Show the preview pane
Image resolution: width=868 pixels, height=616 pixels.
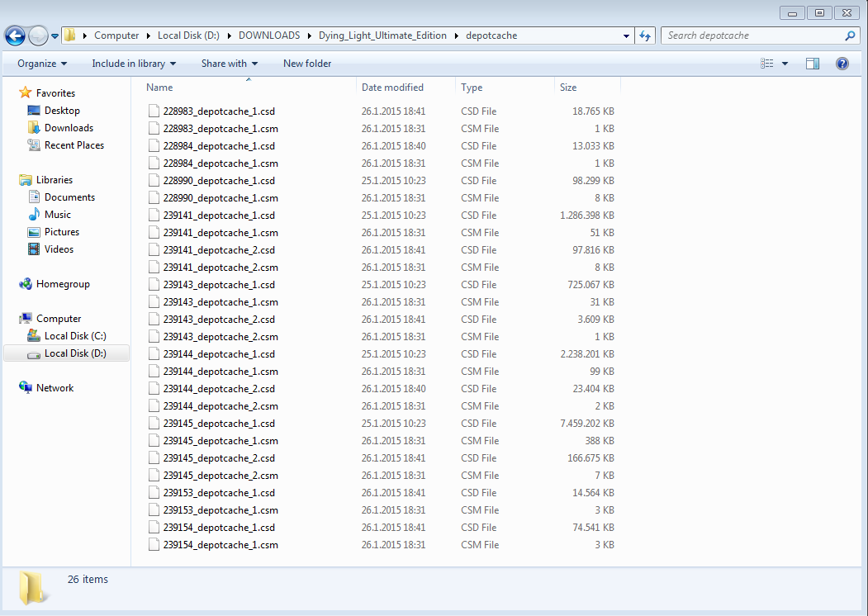[x=813, y=64]
